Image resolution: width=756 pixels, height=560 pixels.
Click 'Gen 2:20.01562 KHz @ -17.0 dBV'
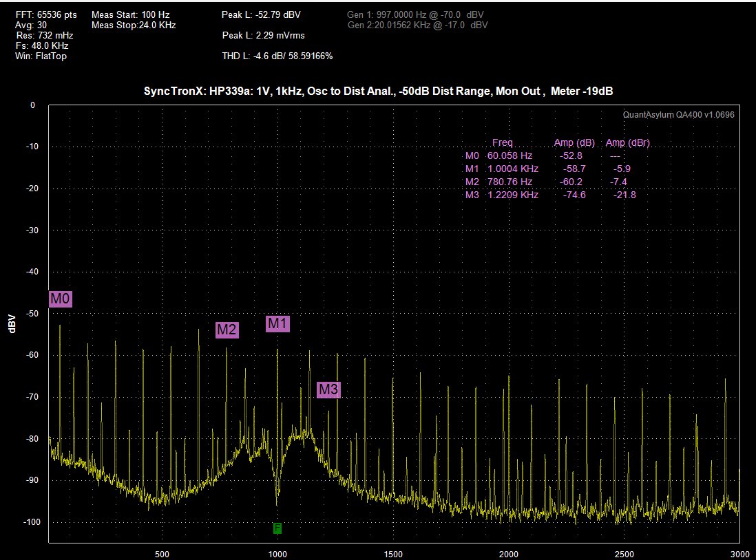(x=417, y=25)
